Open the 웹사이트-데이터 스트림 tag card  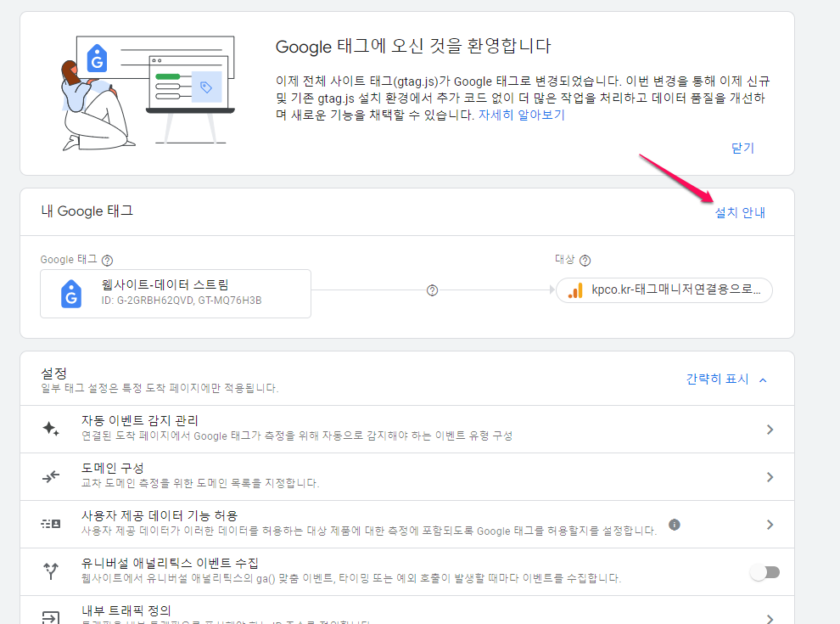click(x=176, y=294)
